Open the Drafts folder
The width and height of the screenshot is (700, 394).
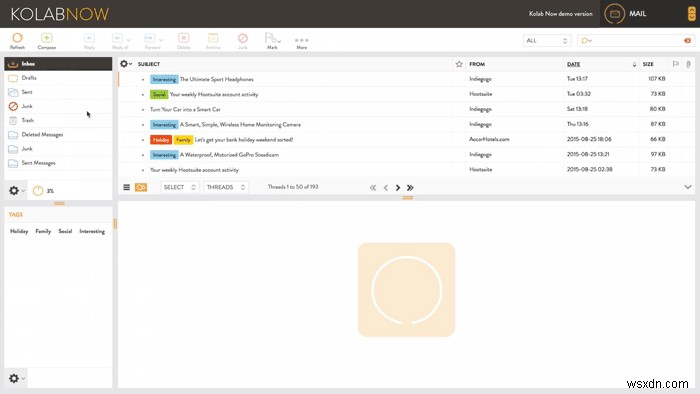click(x=58, y=78)
